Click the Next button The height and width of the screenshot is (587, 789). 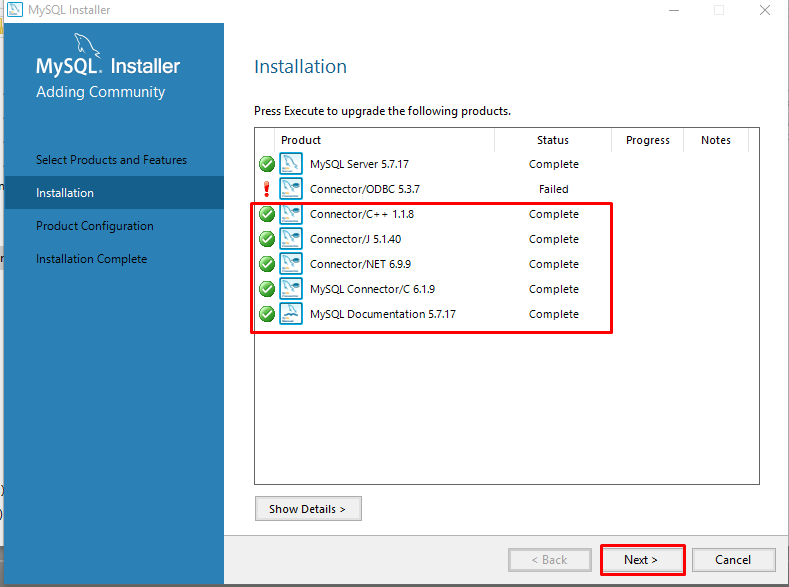pyautogui.click(x=642, y=560)
